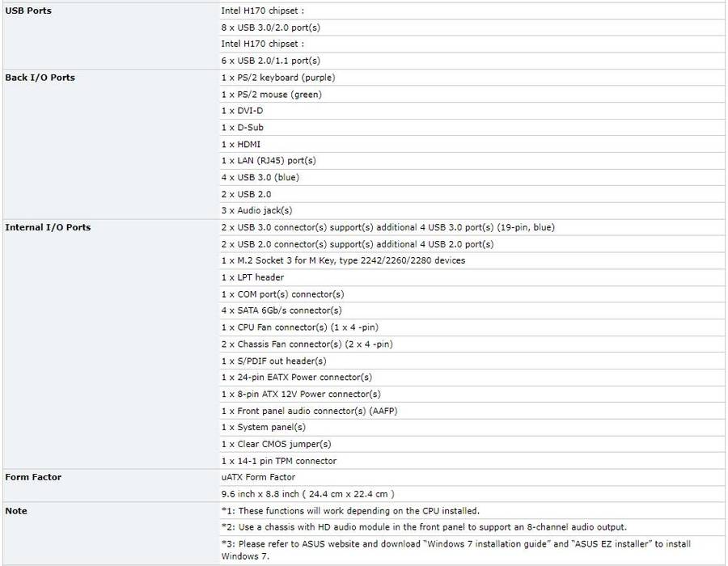Click the 3 x Audio jack(s) entry
Image resolution: width=728 pixels, height=566 pixels.
click(x=256, y=210)
